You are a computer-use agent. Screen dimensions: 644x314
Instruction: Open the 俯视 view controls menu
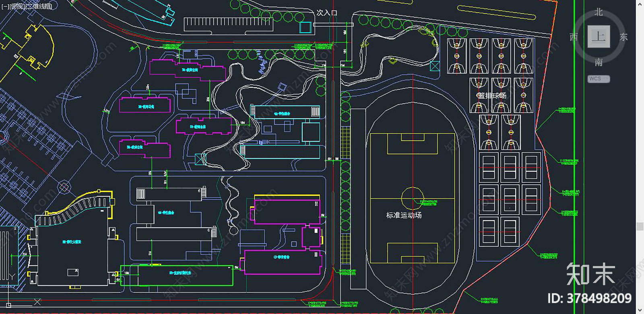pyautogui.click(x=17, y=6)
